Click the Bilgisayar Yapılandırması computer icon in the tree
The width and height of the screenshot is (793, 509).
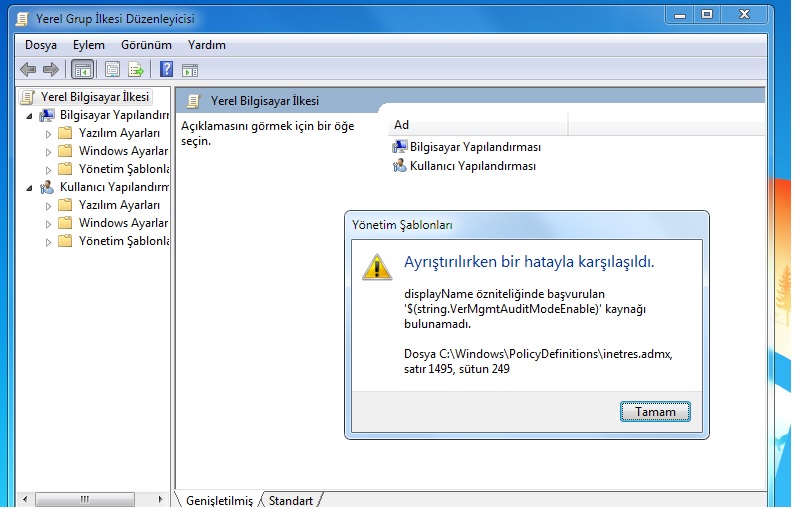(47, 115)
